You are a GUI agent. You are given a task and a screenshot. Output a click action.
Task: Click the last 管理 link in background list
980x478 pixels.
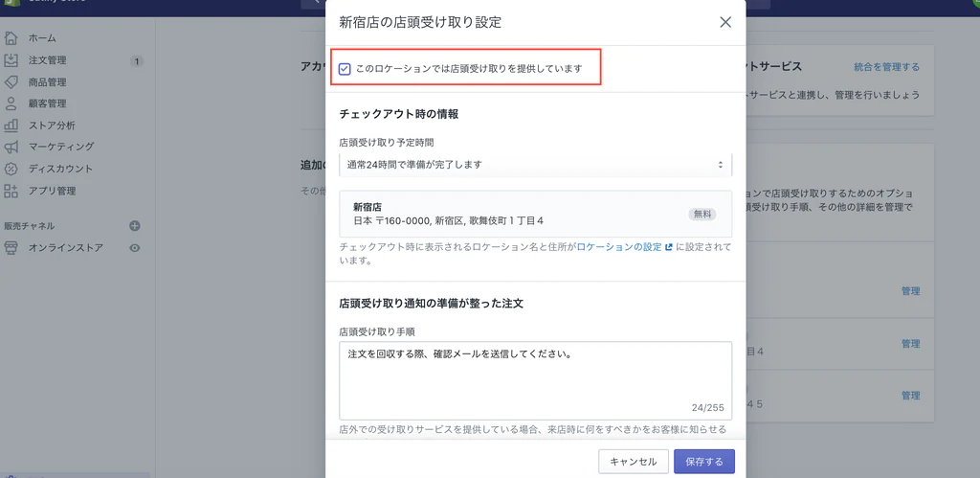tap(910, 396)
